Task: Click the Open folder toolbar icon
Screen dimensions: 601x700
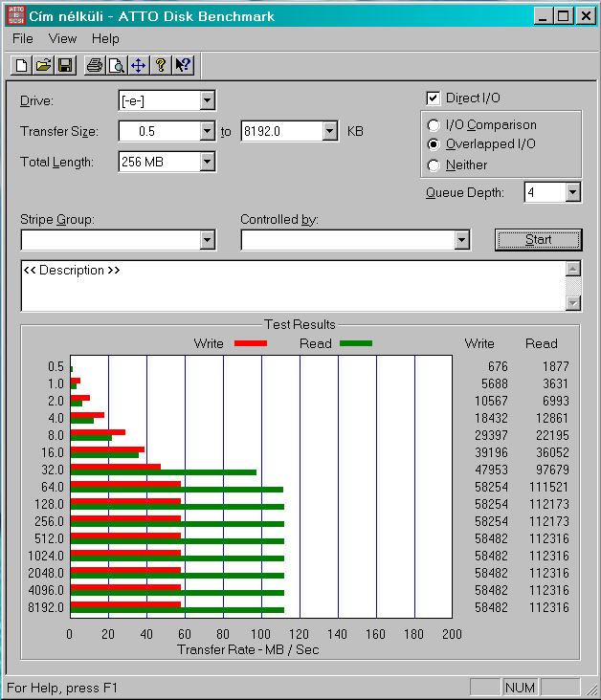Action: point(43,66)
